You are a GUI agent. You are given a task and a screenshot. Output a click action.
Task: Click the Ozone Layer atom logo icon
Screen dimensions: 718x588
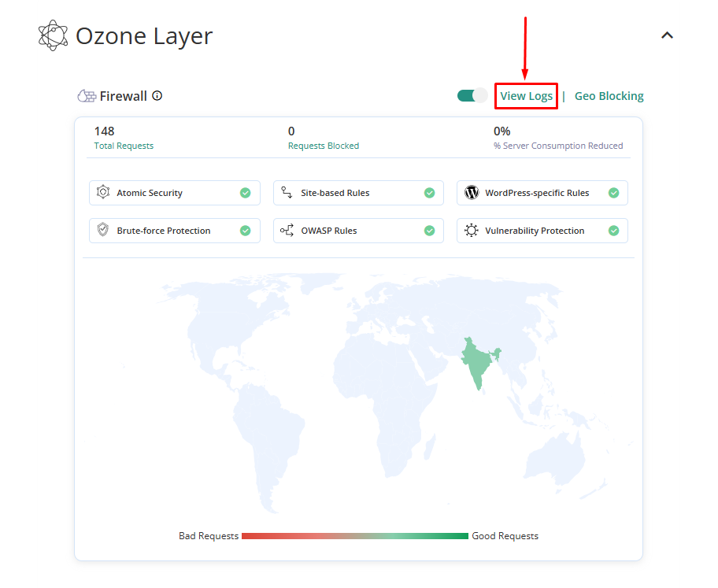pyautogui.click(x=53, y=35)
